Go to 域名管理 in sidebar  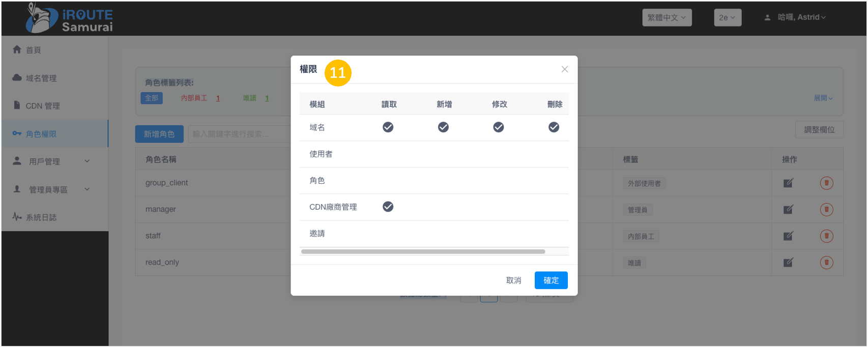[x=41, y=78]
